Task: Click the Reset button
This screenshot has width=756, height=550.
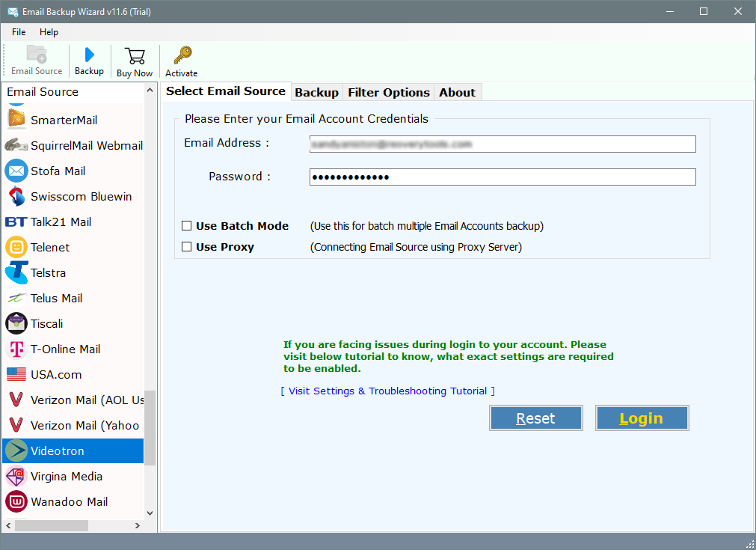Action: click(535, 418)
